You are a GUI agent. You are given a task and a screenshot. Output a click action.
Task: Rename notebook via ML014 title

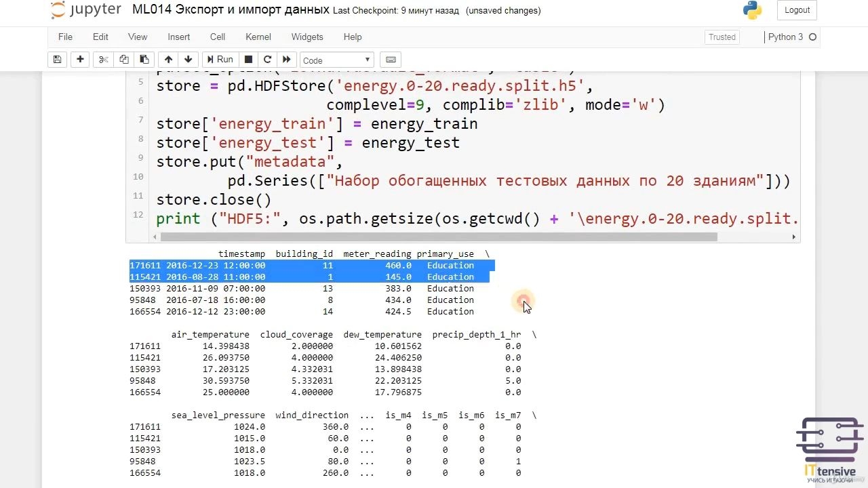pyautogui.click(x=231, y=10)
